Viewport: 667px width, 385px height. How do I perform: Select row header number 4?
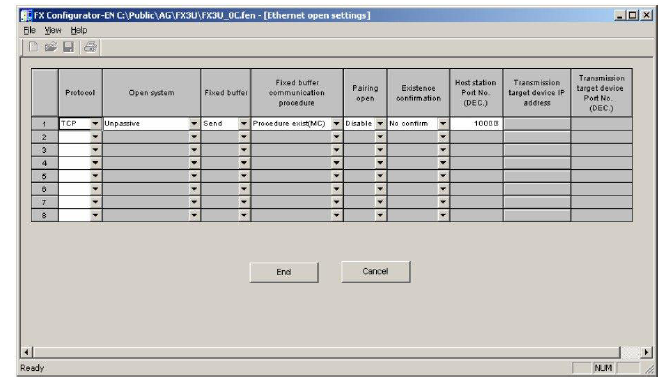44,163
